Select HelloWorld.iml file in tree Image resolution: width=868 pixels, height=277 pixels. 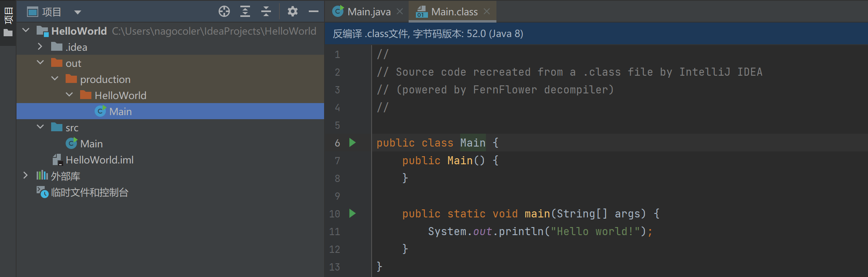(99, 160)
